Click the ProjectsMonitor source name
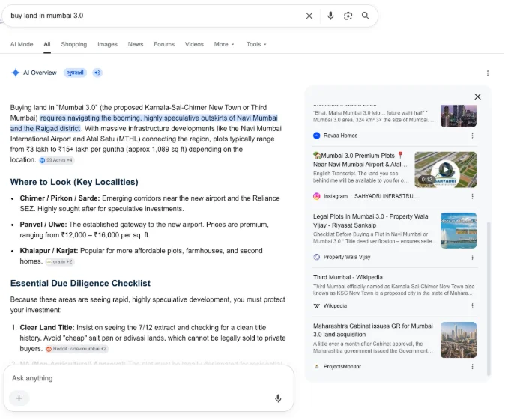505x420 pixels. point(342,367)
